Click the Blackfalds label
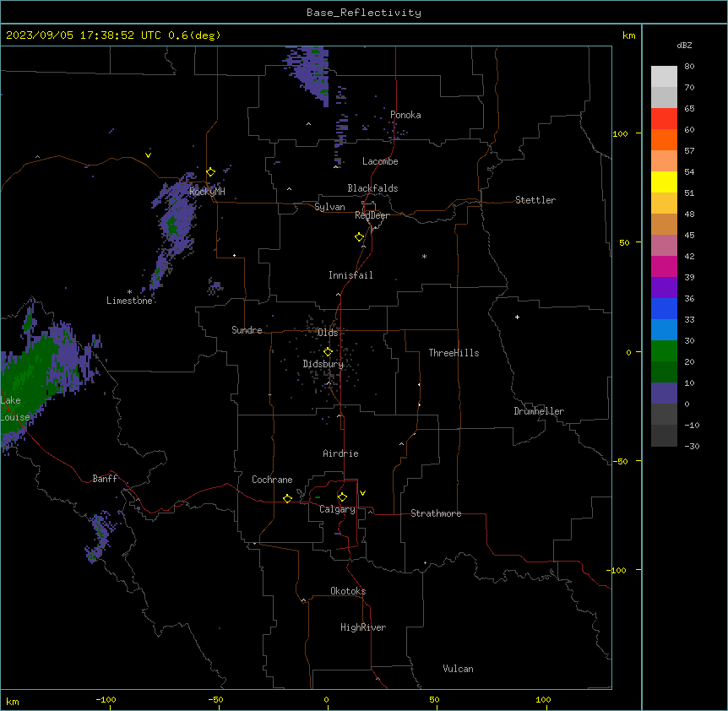This screenshot has width=728, height=711. click(372, 188)
